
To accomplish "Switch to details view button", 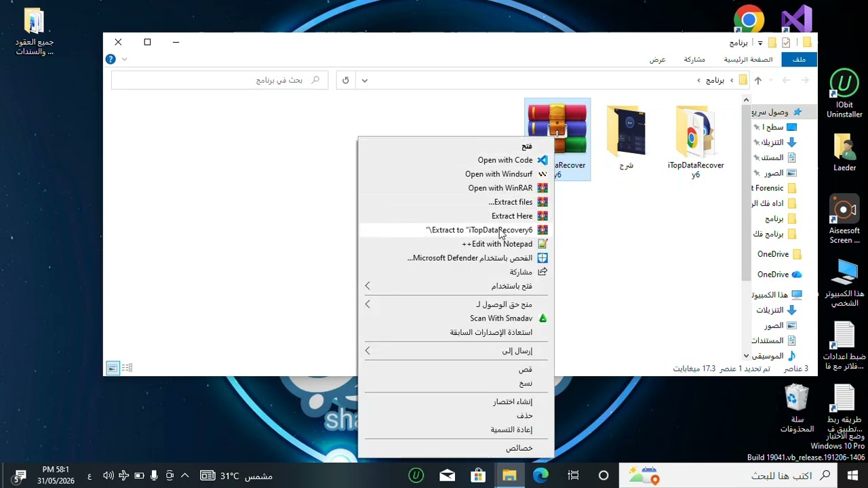I will (x=127, y=368).
